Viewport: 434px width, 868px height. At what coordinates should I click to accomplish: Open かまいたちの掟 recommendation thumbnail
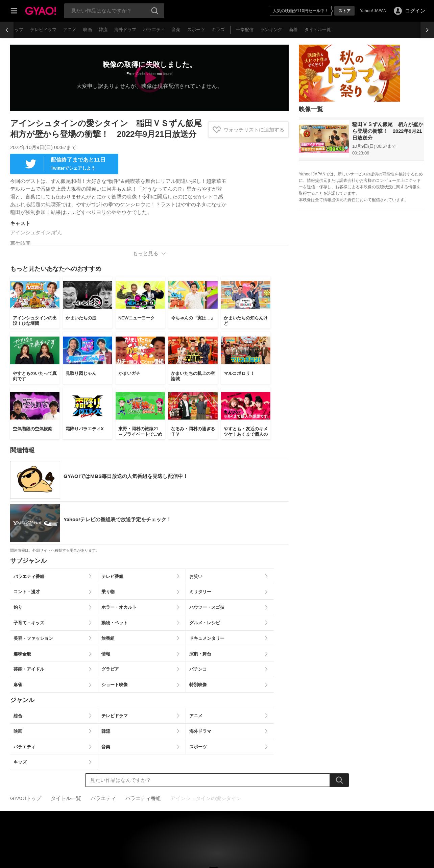click(x=88, y=295)
